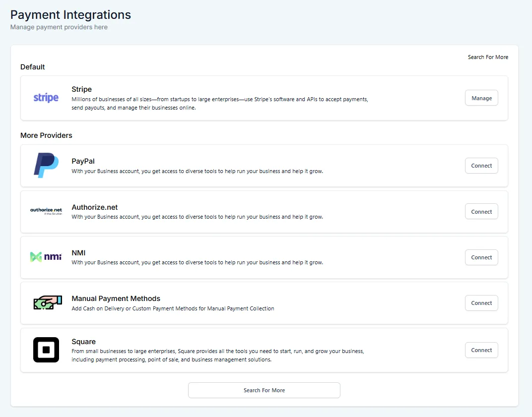Select the NMI provider title
Screen dimensions: 532x417
point(78,253)
